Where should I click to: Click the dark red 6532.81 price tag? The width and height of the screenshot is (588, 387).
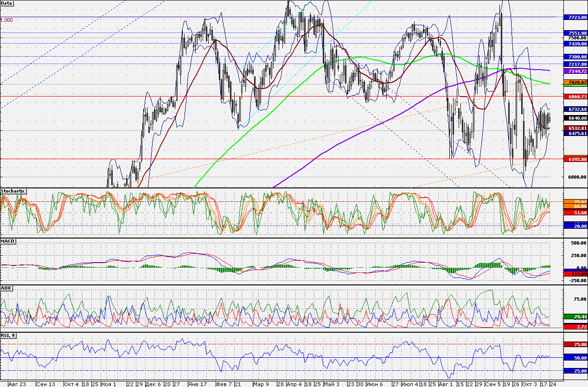pos(575,128)
